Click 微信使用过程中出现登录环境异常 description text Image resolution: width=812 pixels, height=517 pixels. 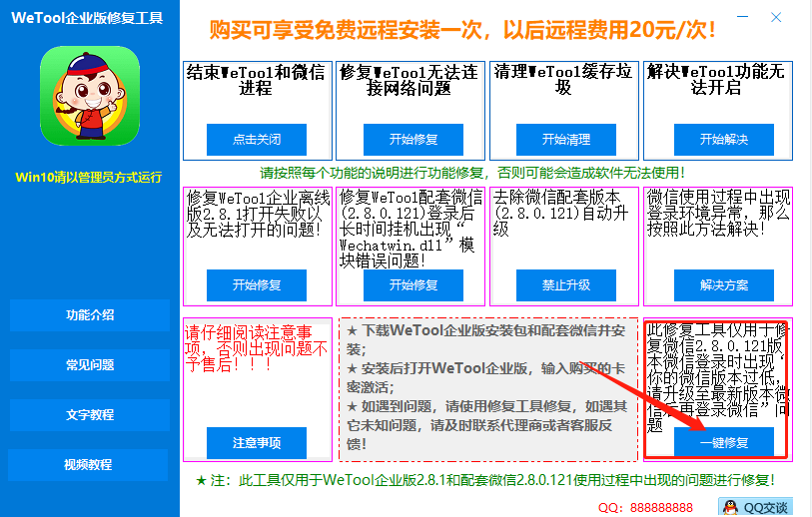[718, 213]
